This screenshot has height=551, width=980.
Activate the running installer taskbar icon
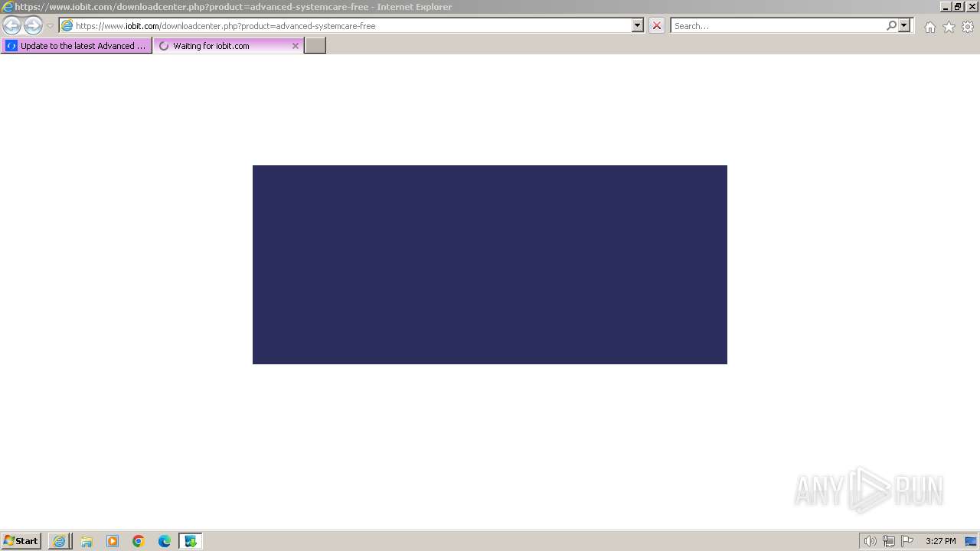pos(191,541)
